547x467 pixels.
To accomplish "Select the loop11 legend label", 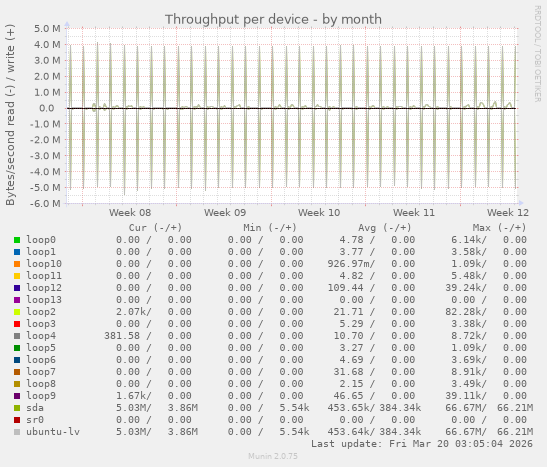I will coord(44,276).
